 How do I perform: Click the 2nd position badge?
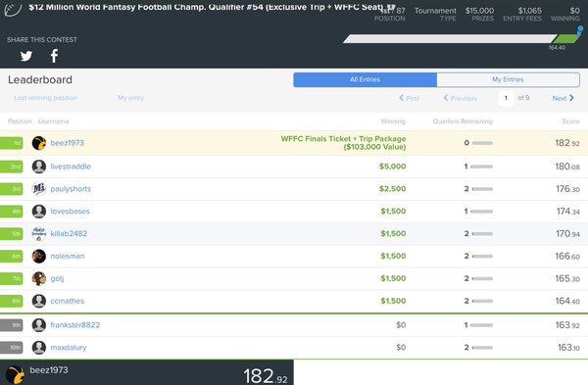11,167
